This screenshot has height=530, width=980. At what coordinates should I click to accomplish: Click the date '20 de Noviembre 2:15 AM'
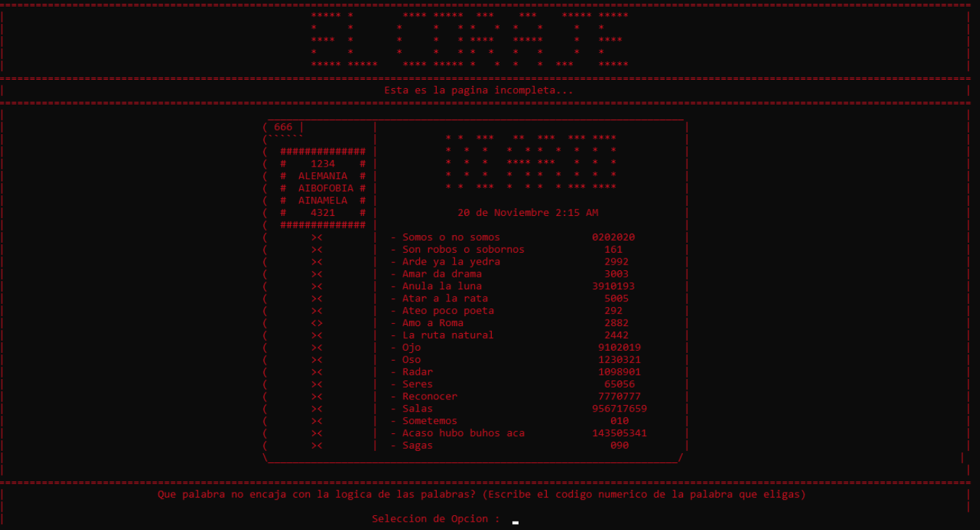528,212
